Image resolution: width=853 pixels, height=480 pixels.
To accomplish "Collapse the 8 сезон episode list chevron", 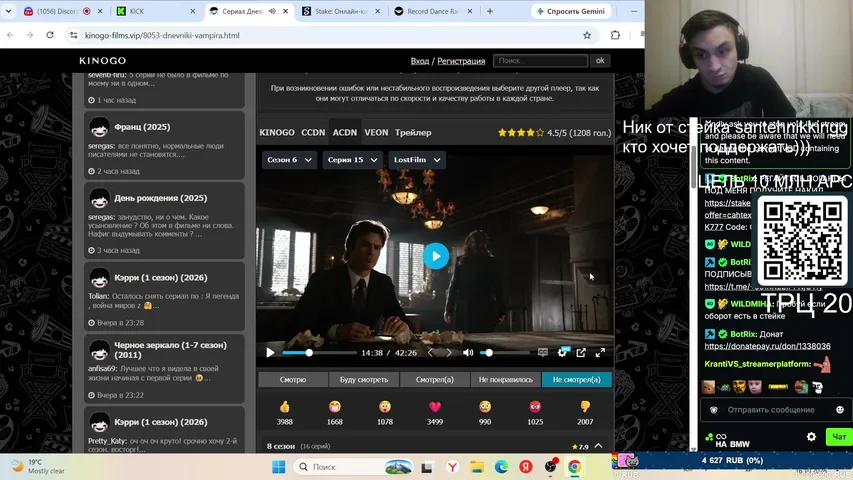I will click(598, 446).
